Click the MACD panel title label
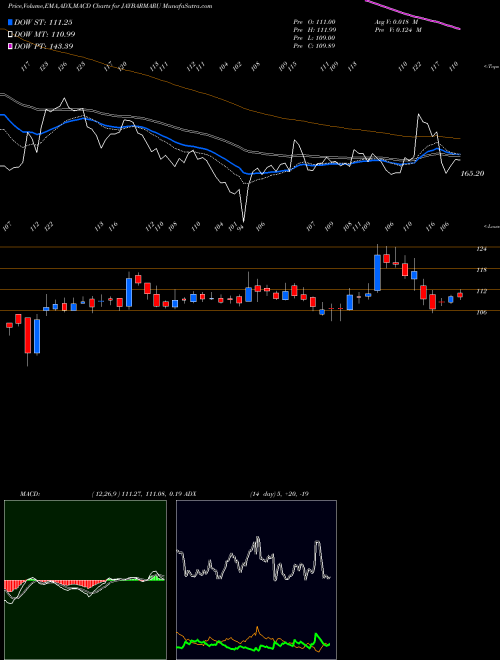This screenshot has width=500, height=660. coord(30,494)
